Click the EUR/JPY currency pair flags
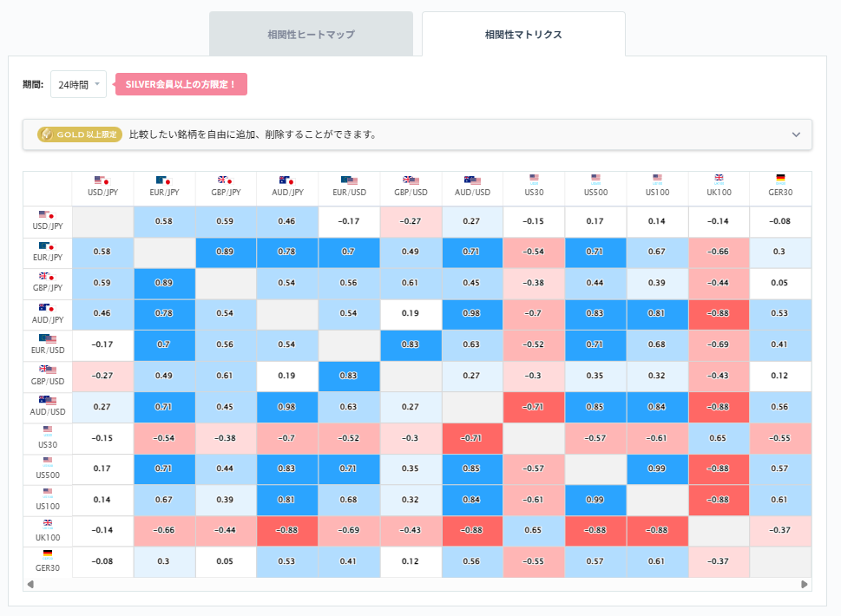 [164, 181]
